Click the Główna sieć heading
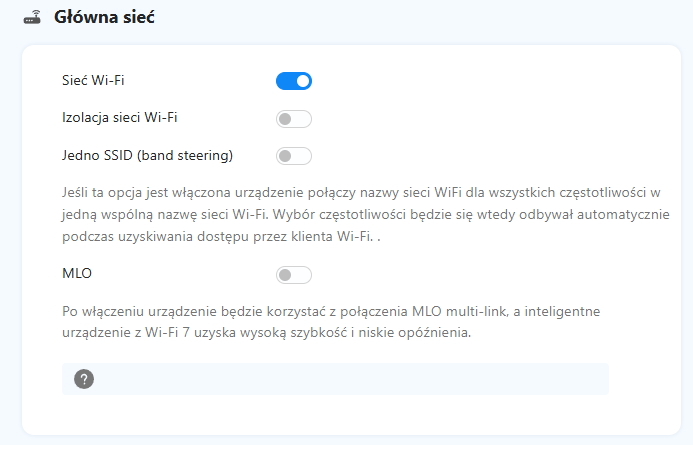693x456 pixels. pyautogui.click(x=104, y=17)
